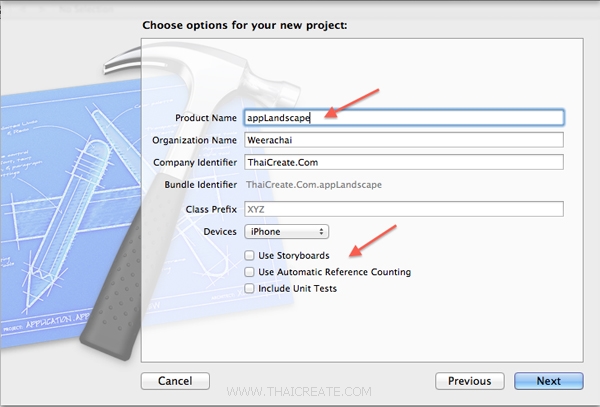Click the Class Prefix field
Screen dimensions: 600x407
point(404,209)
